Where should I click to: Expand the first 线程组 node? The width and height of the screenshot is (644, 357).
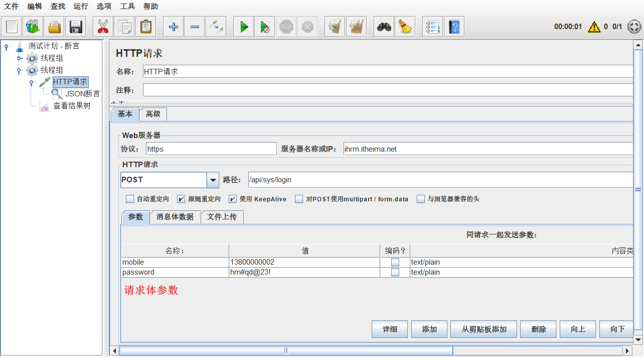20,58
